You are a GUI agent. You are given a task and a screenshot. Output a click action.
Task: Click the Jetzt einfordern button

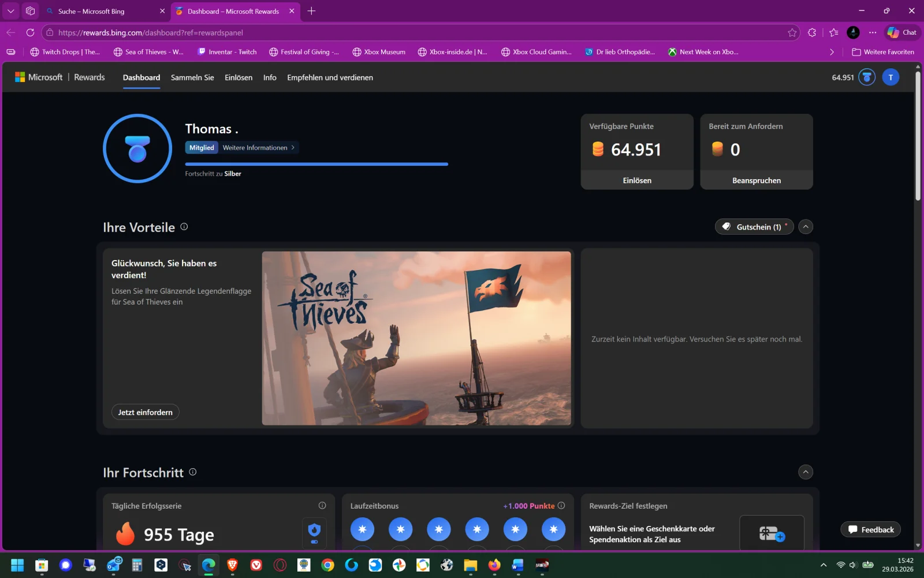pos(146,412)
